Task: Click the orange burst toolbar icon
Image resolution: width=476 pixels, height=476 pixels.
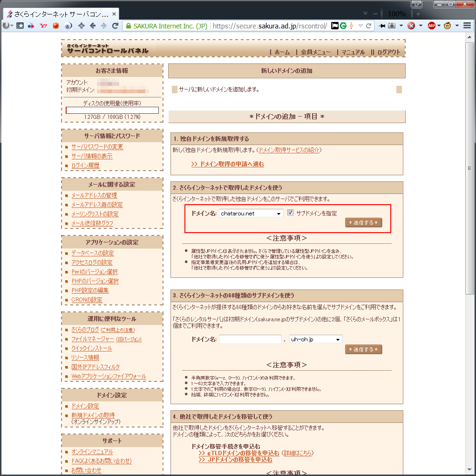Action: pos(55,26)
